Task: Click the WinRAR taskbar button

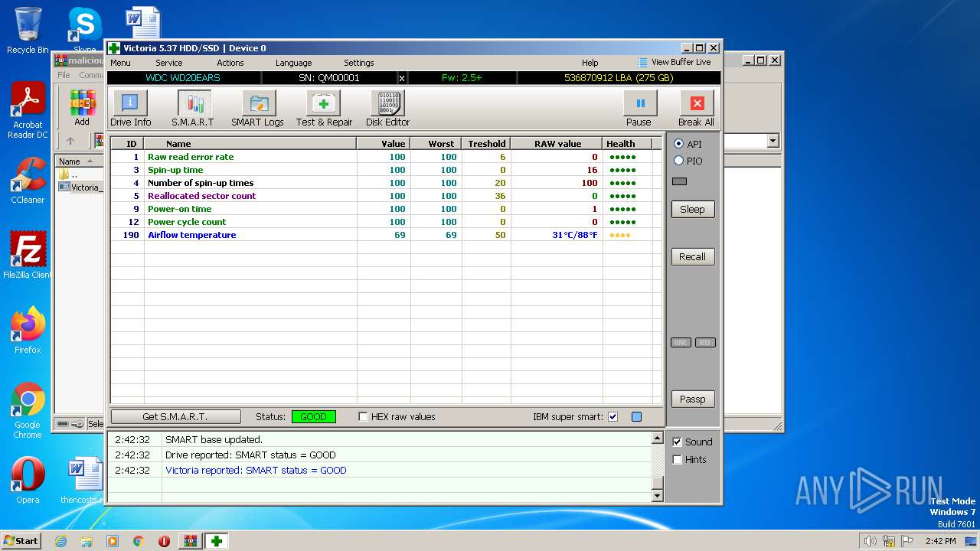Action: click(191, 541)
